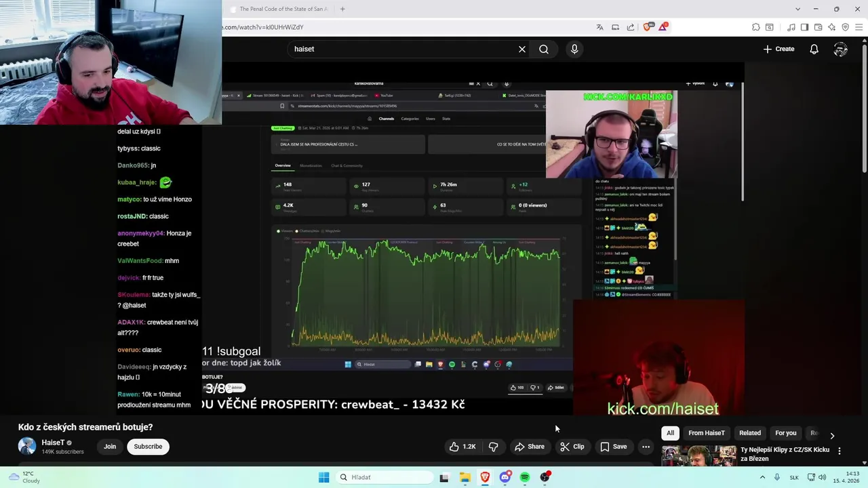This screenshot has width=868, height=488.
Task: Open Discord from the taskbar
Action: tap(505, 477)
